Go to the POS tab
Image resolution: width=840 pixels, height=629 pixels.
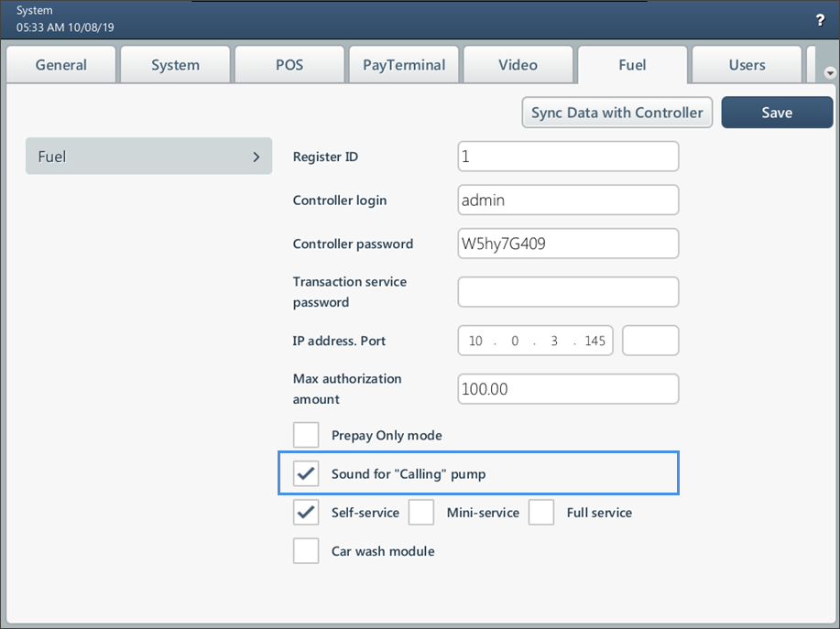289,65
